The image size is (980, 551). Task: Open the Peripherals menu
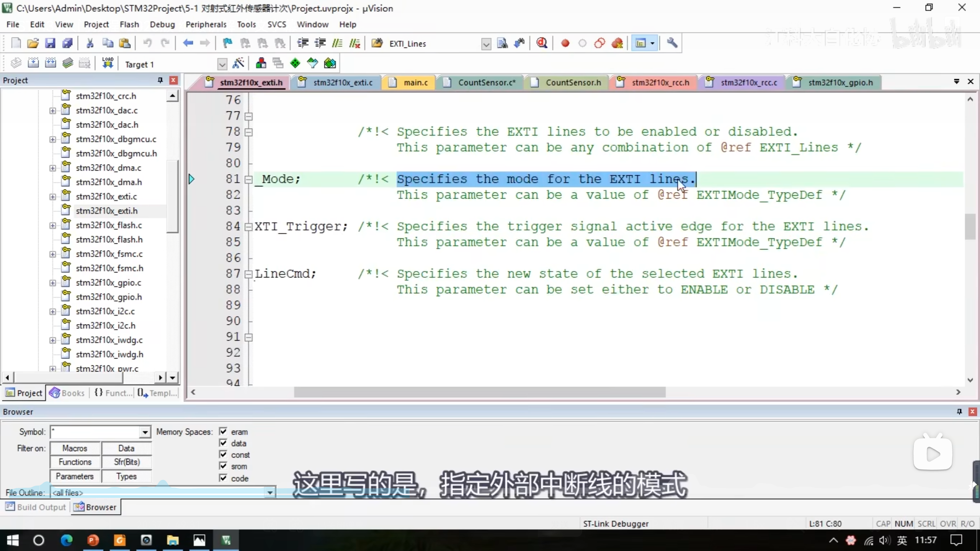[206, 24]
